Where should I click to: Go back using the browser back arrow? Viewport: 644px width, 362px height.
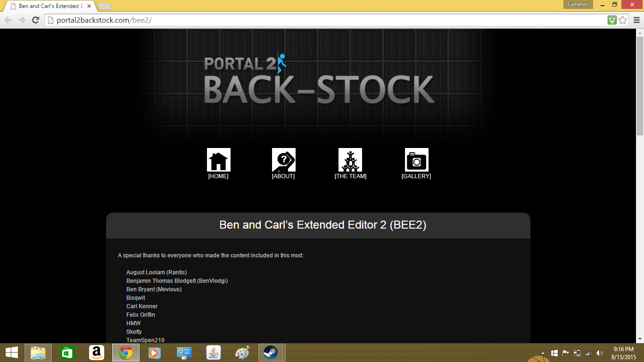[x=8, y=20]
